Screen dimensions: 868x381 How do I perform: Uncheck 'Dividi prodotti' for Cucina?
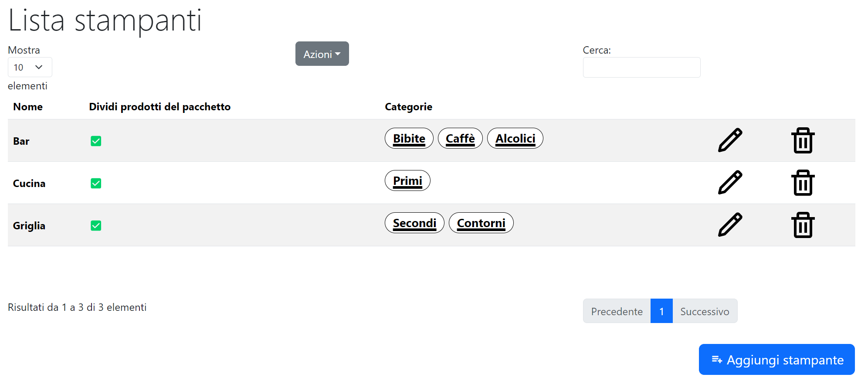[x=96, y=184]
